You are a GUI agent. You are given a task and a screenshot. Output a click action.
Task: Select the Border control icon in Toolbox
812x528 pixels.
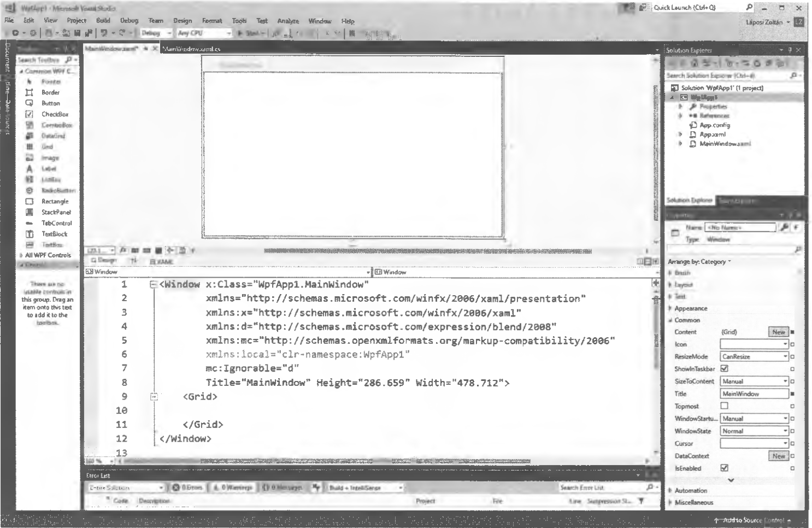click(30, 92)
